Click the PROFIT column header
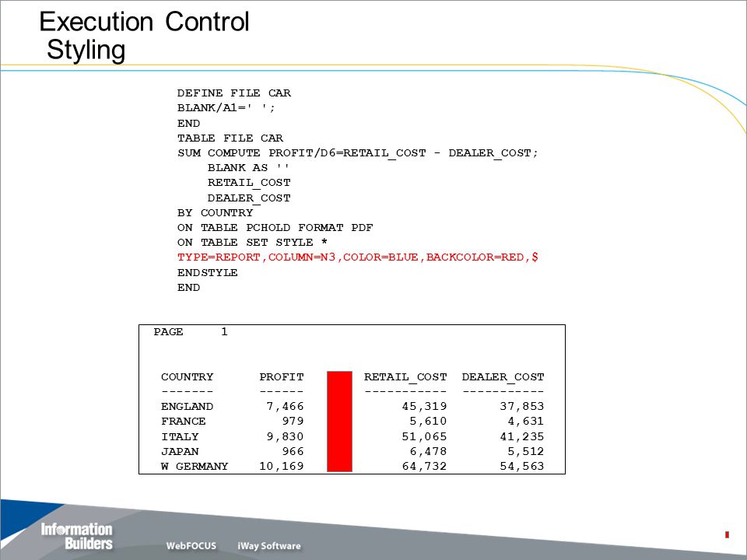Image resolution: width=747 pixels, height=560 pixels. pos(282,376)
